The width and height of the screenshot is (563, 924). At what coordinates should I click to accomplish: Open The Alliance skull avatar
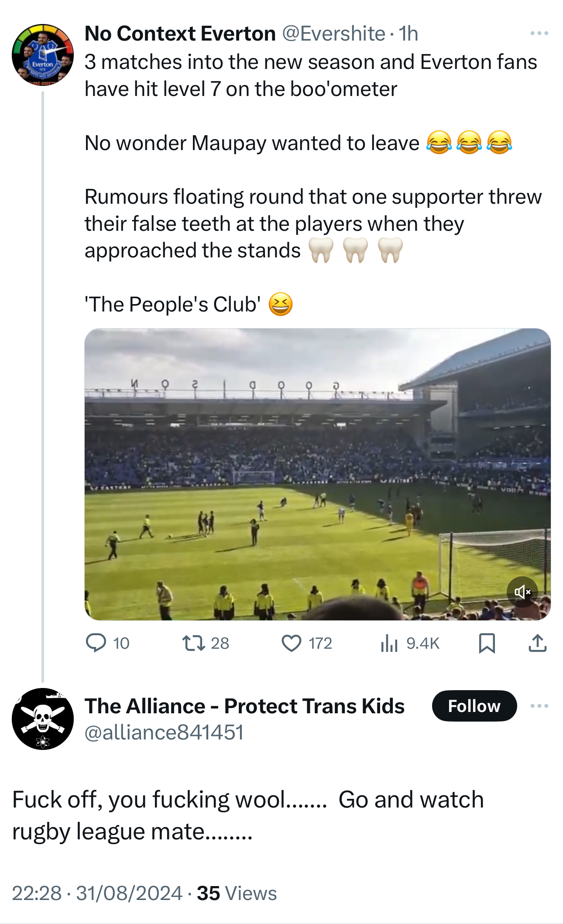point(42,719)
